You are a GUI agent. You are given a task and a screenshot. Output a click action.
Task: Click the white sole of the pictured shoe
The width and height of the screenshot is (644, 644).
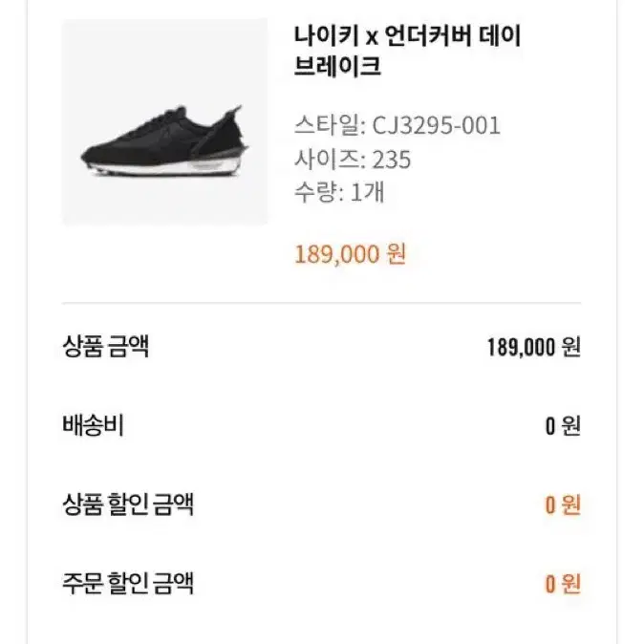click(164, 167)
